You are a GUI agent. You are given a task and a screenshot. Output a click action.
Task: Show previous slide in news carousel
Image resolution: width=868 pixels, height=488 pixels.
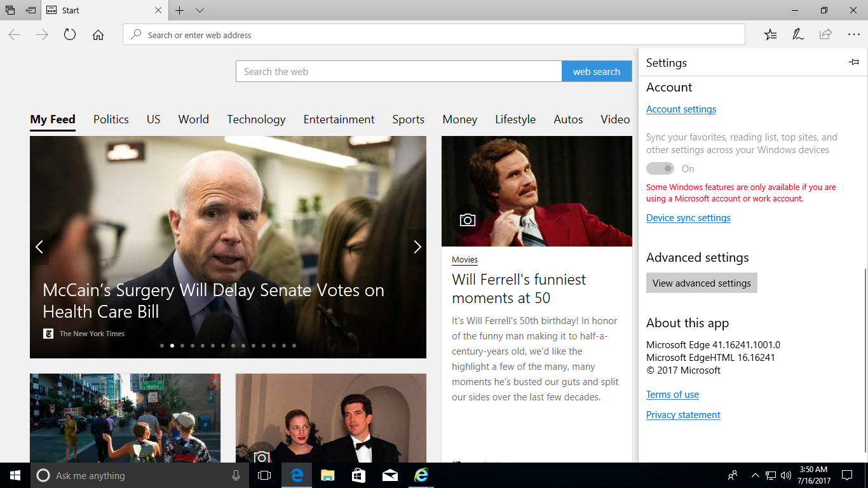(x=39, y=247)
